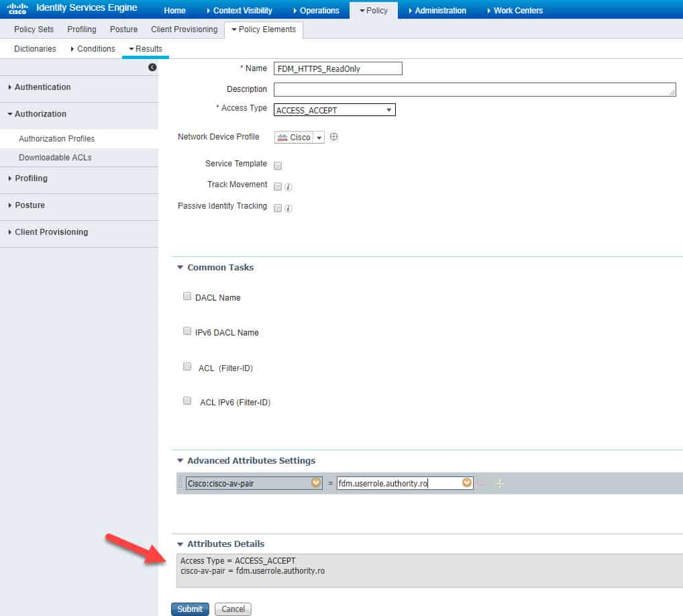Viewport: 683px width, 616px height.
Task: Click the Description text area
Action: pyautogui.click(x=474, y=89)
